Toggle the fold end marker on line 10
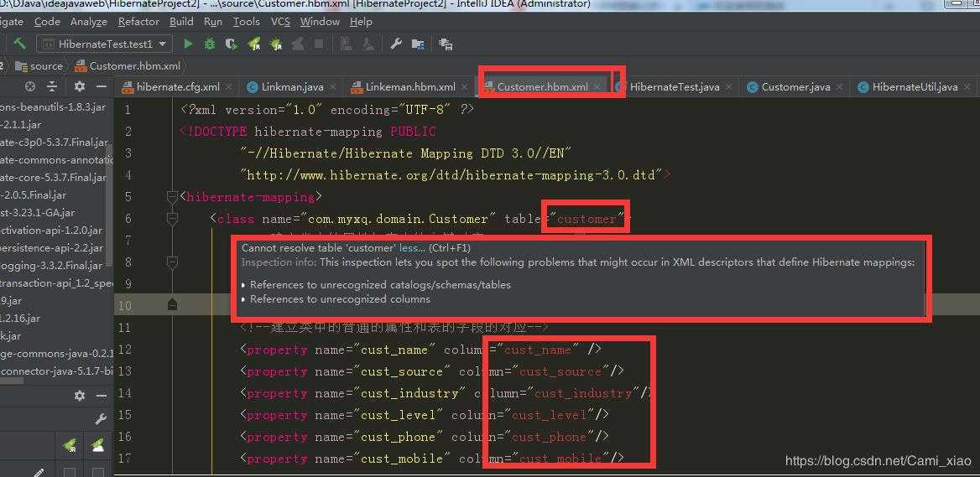The height and width of the screenshot is (477, 980). point(173,304)
